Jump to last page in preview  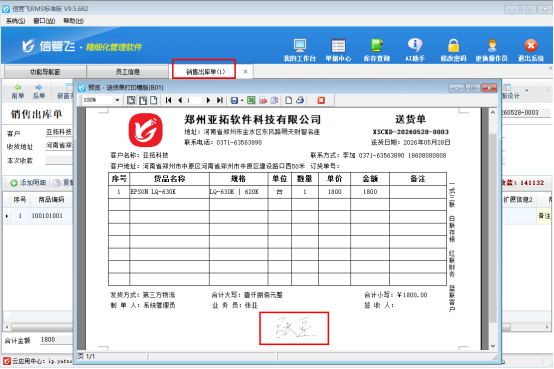pyautogui.click(x=220, y=100)
